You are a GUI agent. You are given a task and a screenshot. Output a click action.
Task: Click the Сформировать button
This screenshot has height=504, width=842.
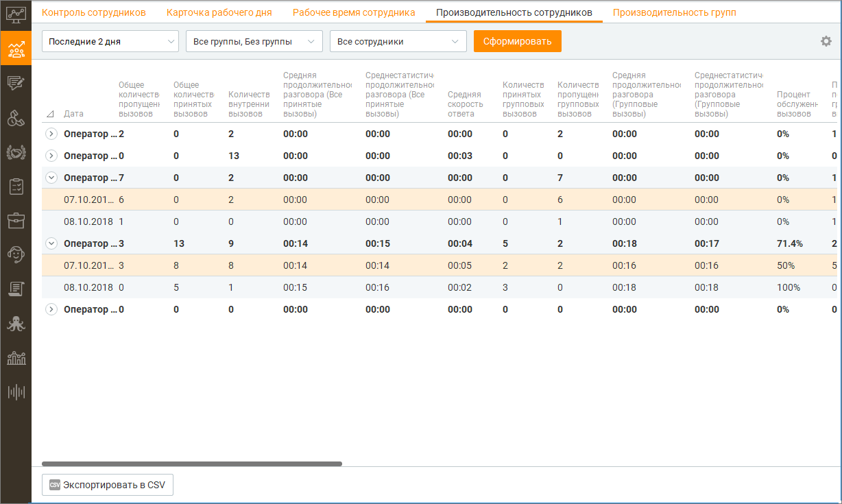[x=518, y=41]
